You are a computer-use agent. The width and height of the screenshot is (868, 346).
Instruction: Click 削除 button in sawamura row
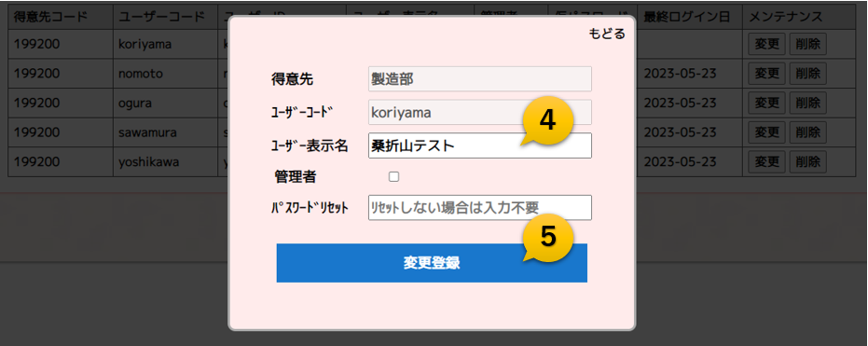click(807, 132)
